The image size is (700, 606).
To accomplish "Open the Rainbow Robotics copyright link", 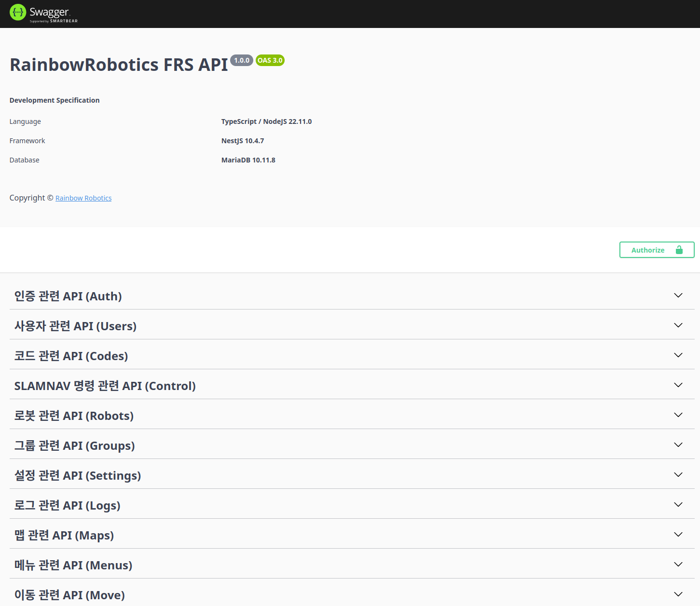I will [x=83, y=198].
